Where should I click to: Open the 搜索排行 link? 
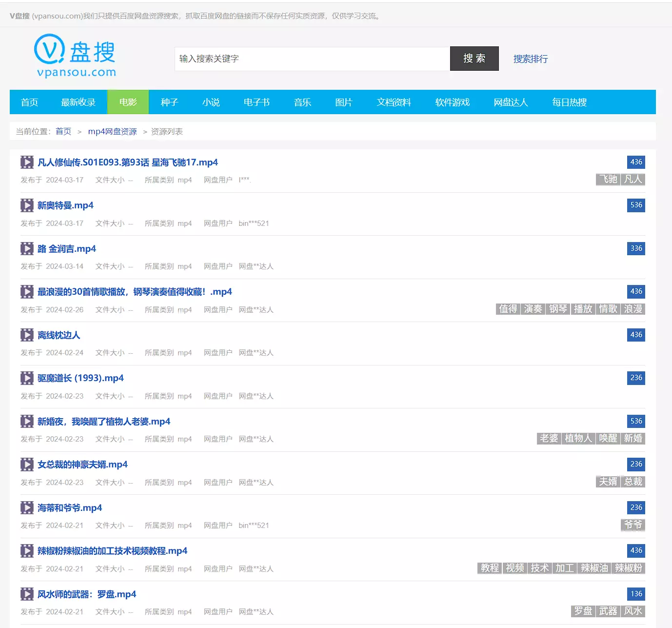click(x=531, y=59)
